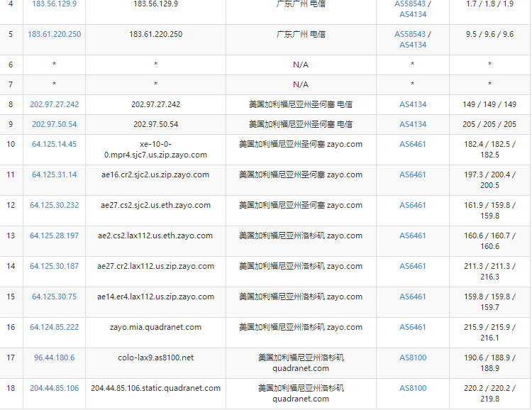Open AS8100 link in hop 17 row

pos(413,358)
